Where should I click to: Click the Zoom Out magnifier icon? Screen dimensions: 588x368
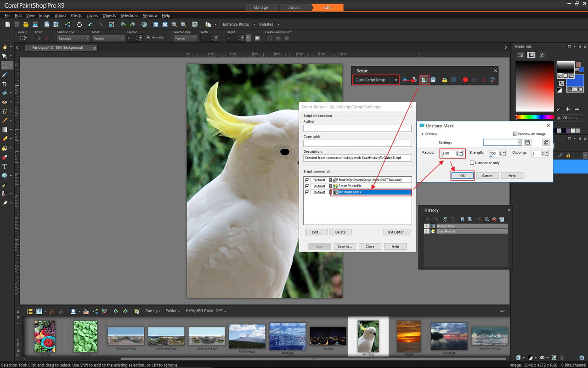pyautogui.click(x=174, y=24)
